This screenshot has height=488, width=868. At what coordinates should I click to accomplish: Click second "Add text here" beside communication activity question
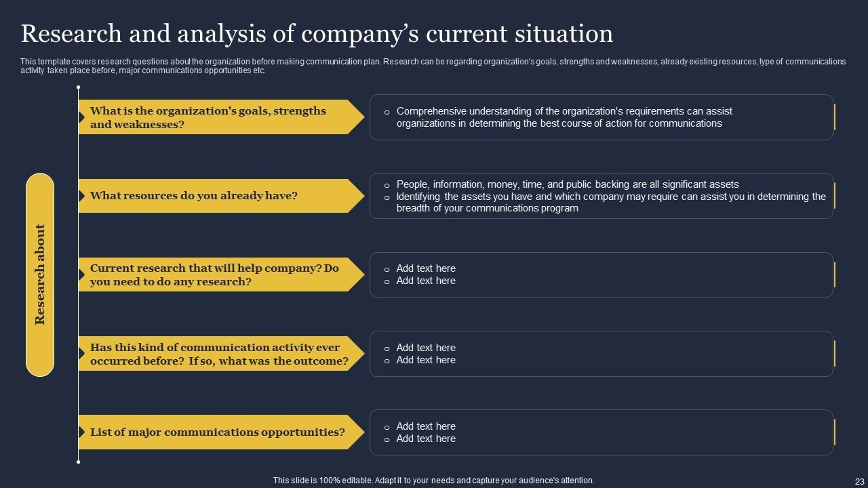[426, 360]
